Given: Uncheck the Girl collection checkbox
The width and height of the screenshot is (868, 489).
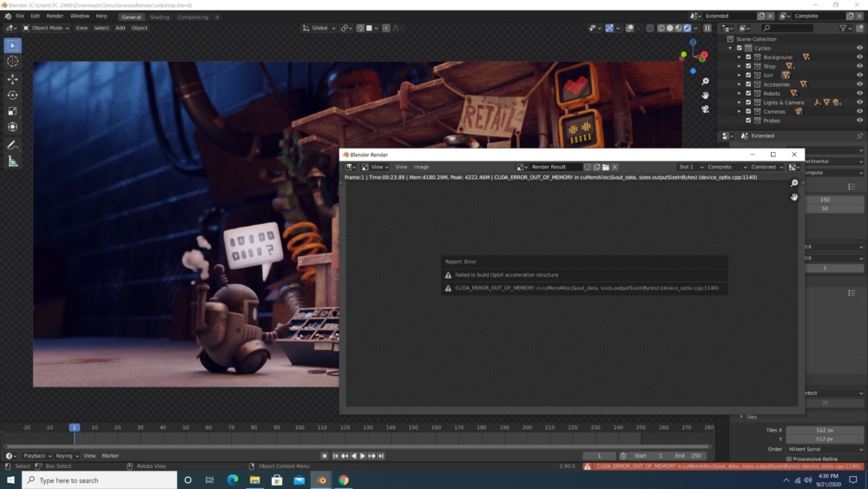Looking at the screenshot, I should (x=748, y=75).
